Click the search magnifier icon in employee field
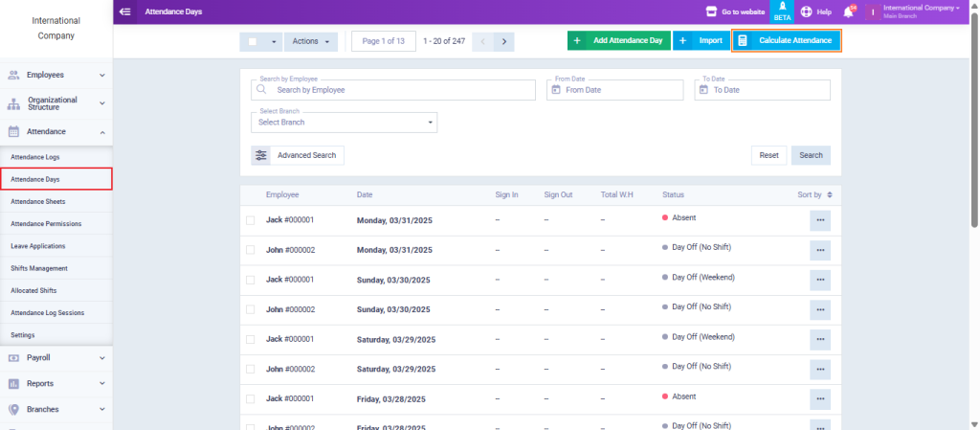The width and height of the screenshot is (980, 430). coord(261,89)
